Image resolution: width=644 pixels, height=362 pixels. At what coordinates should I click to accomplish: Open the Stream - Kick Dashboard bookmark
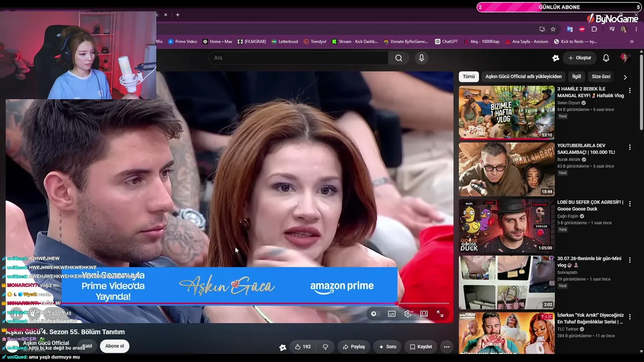click(x=355, y=42)
